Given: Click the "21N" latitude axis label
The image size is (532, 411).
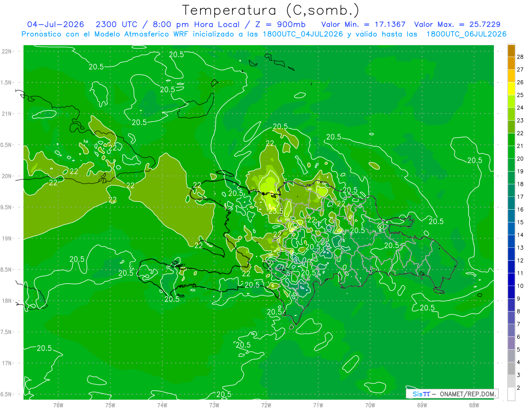Looking at the screenshot, I should tap(7, 114).
